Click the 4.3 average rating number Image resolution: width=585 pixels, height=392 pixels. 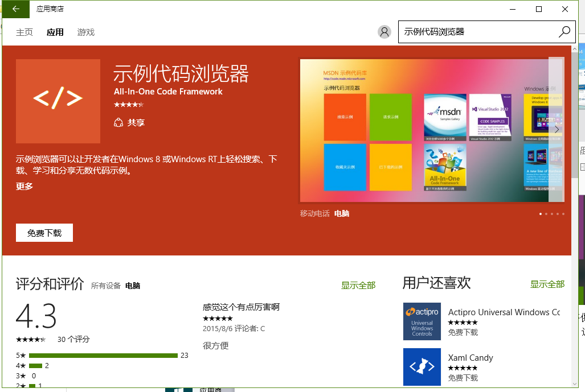[36, 316]
